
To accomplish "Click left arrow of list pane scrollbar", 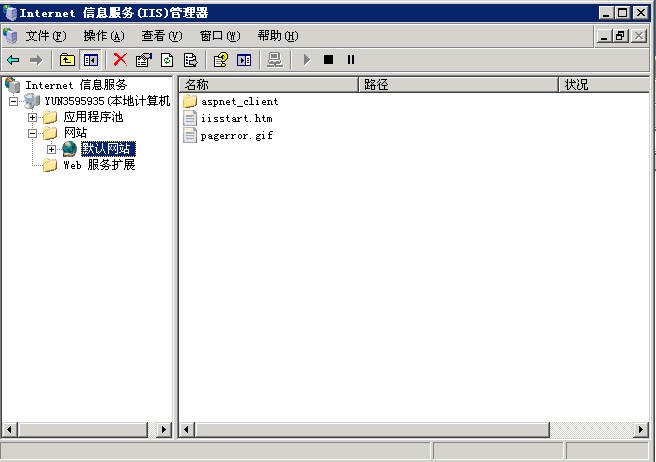I will [x=187, y=429].
